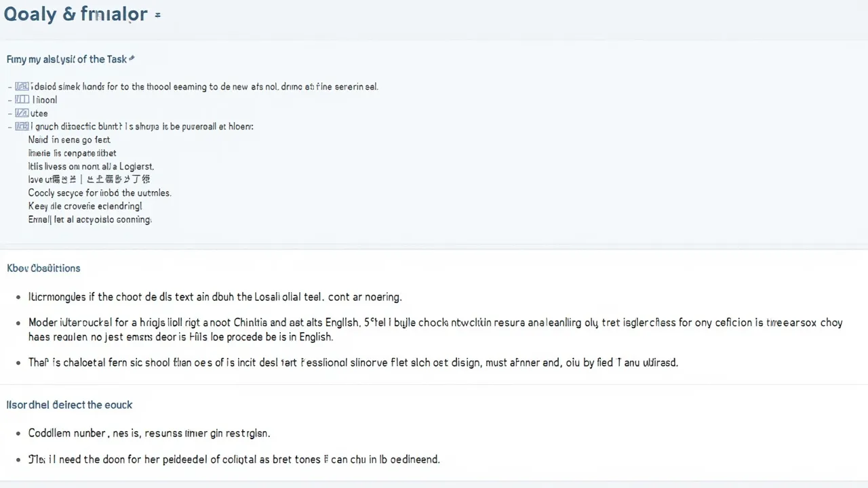
Task: Select the 'Keey dle croverie eclendringl' line
Action: coord(85,206)
